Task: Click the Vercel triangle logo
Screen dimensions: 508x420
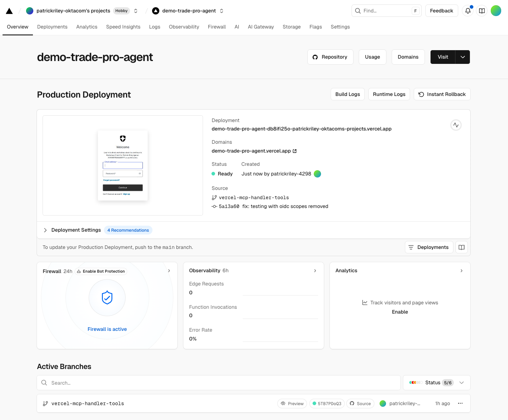Action: (x=9, y=11)
